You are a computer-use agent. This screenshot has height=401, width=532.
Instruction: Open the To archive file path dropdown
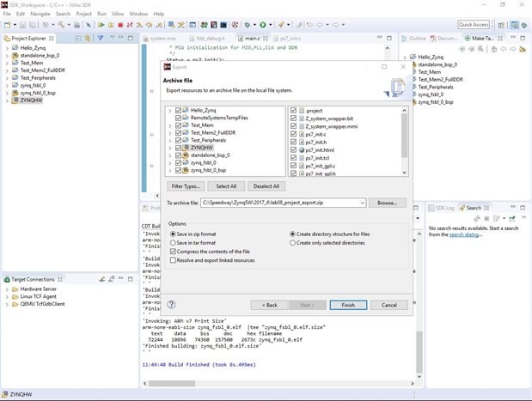pyautogui.click(x=364, y=203)
